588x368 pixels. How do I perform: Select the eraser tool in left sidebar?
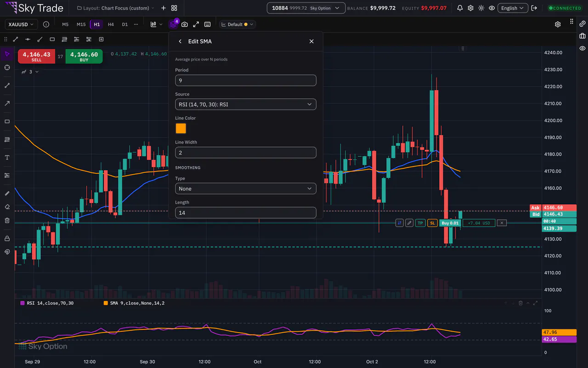click(x=7, y=207)
